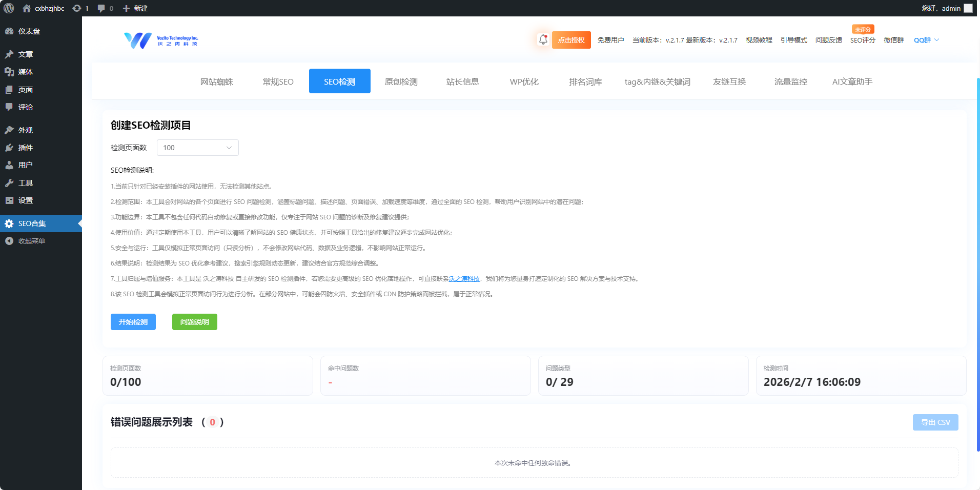Click the 开始检测 button
Screen dimensions: 980x490
[133, 322]
